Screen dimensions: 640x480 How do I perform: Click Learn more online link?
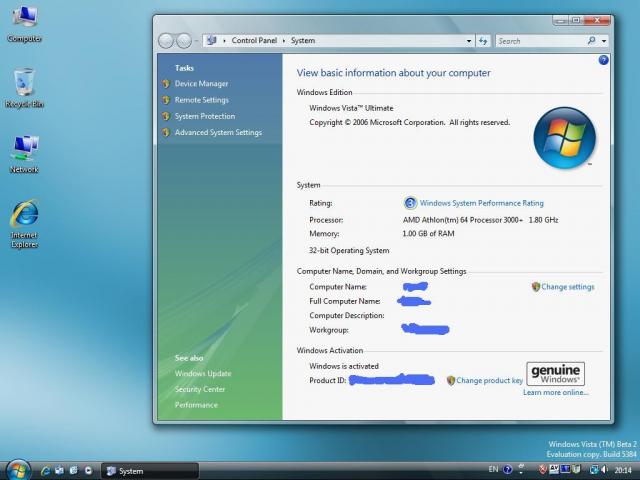(x=556, y=392)
